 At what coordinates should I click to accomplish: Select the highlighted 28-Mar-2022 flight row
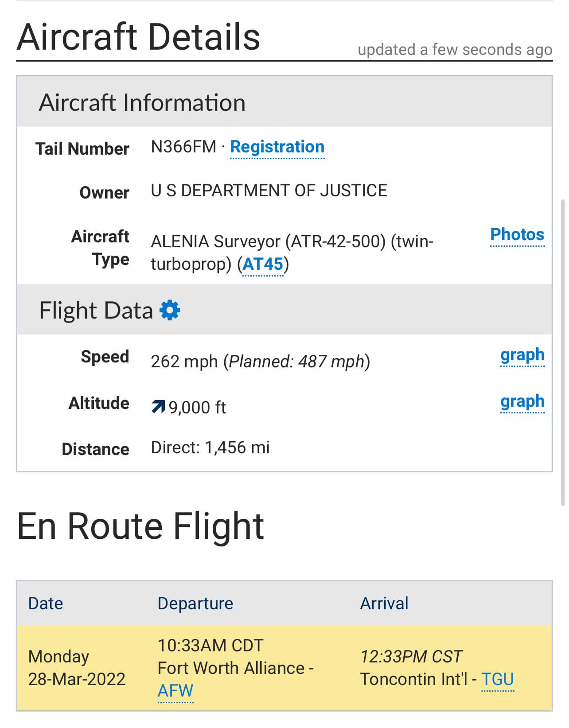tap(284, 668)
